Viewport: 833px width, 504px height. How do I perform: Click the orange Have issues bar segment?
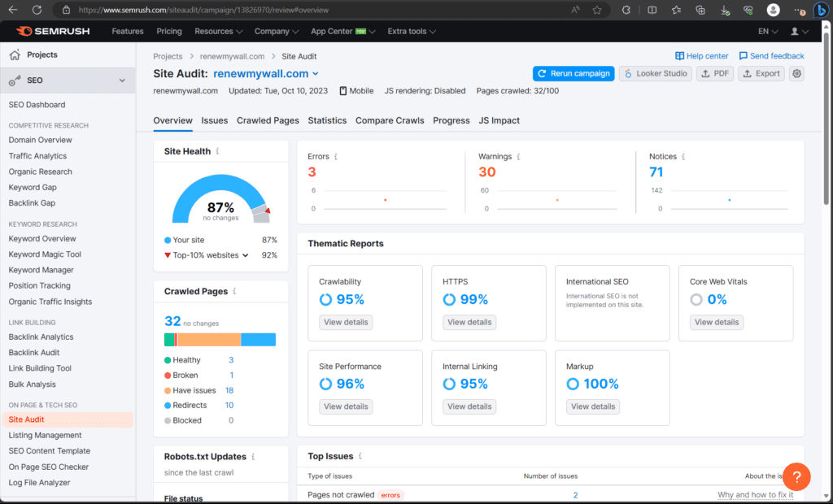209,339
